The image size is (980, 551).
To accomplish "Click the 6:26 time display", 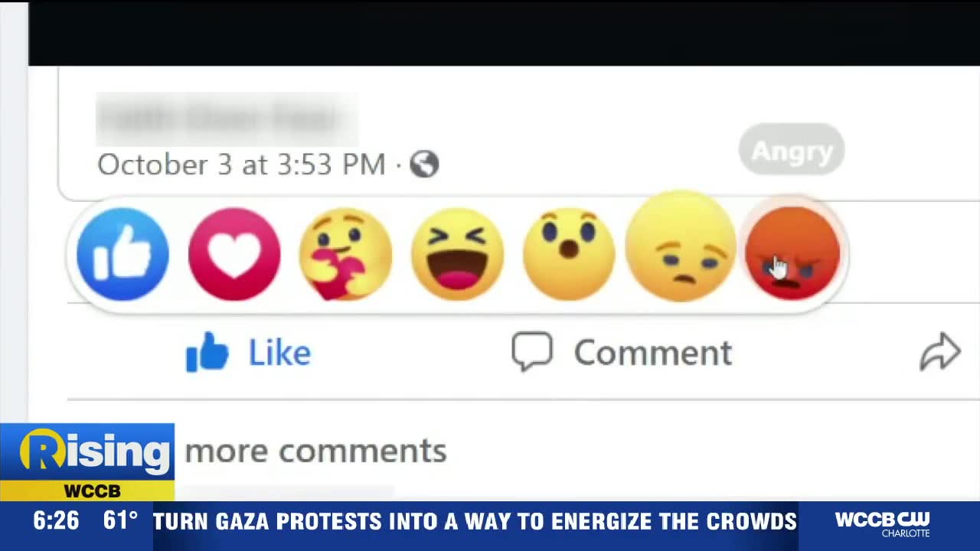I will [x=56, y=521].
